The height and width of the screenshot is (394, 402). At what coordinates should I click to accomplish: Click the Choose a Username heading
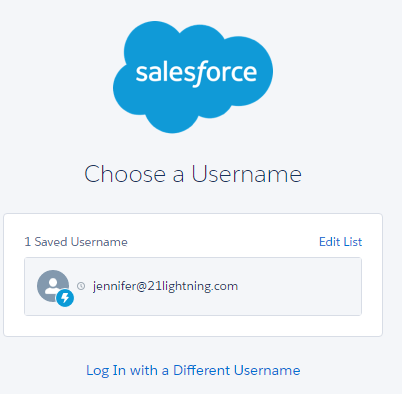193,174
